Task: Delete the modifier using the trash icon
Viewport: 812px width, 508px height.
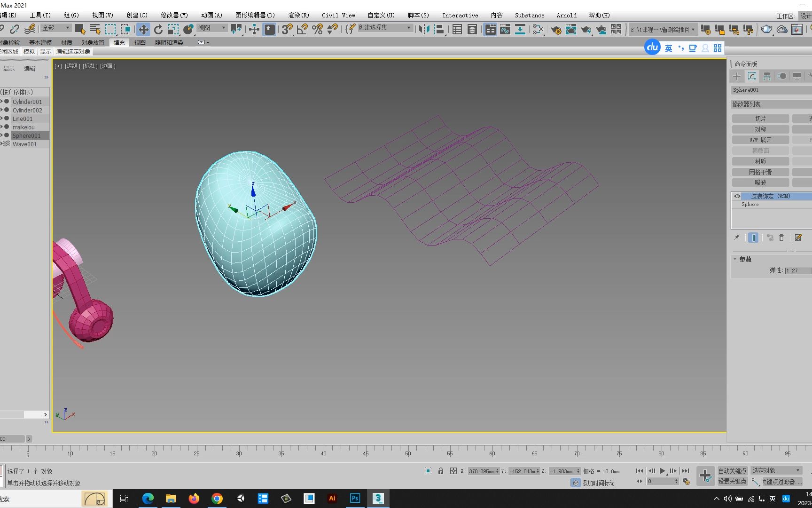Action: coord(781,238)
